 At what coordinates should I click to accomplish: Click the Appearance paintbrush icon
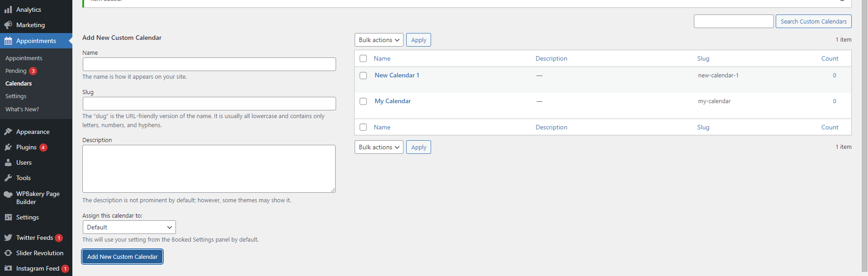pos(8,132)
